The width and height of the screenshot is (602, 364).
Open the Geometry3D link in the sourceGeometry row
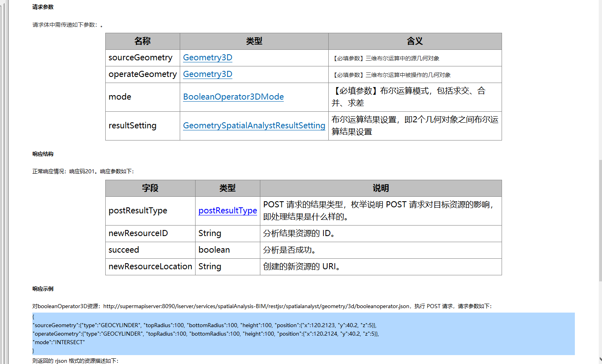[208, 57]
